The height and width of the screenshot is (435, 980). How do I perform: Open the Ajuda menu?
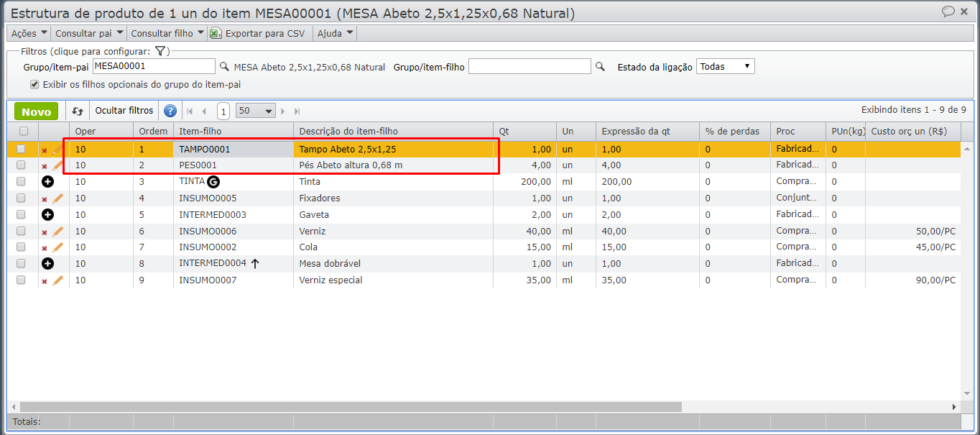pos(335,33)
